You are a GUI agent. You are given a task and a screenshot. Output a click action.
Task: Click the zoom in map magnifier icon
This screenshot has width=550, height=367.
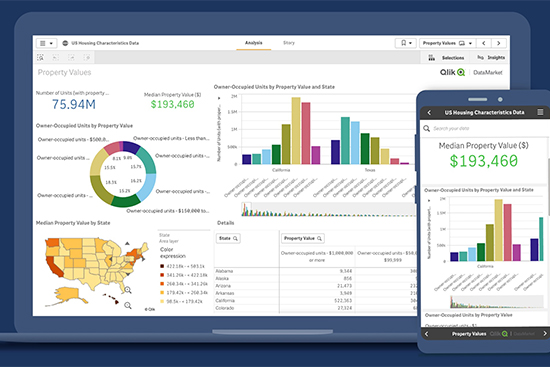(x=128, y=290)
